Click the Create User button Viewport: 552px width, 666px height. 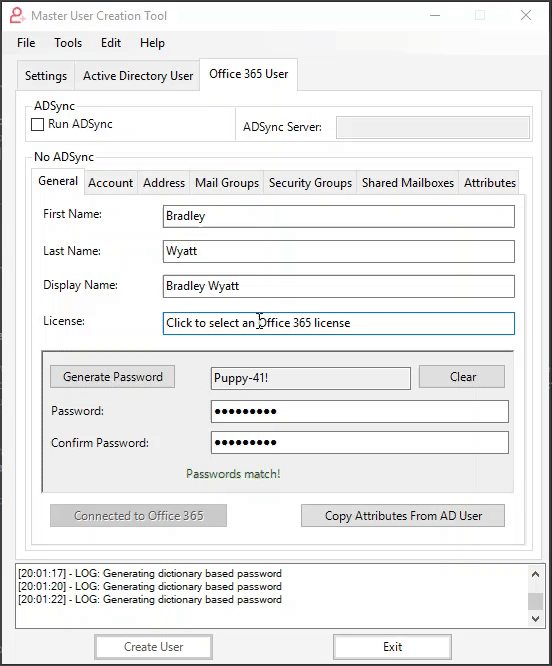click(x=153, y=647)
